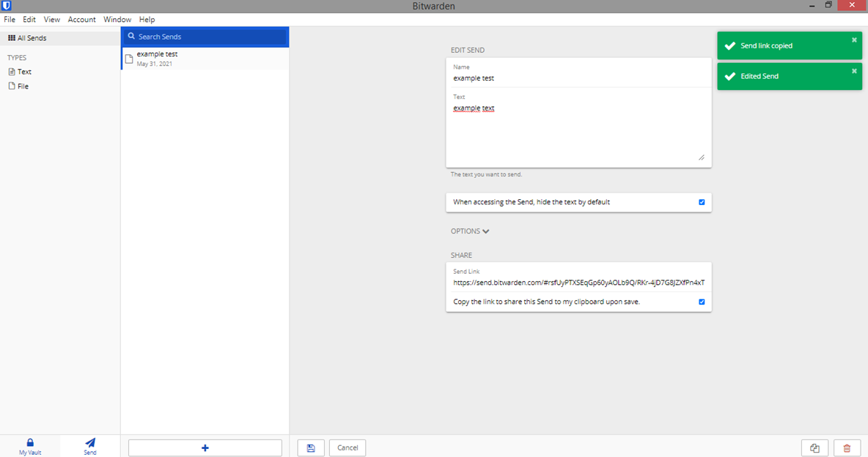
Task: Select the Text type filter
Action: pos(20,71)
